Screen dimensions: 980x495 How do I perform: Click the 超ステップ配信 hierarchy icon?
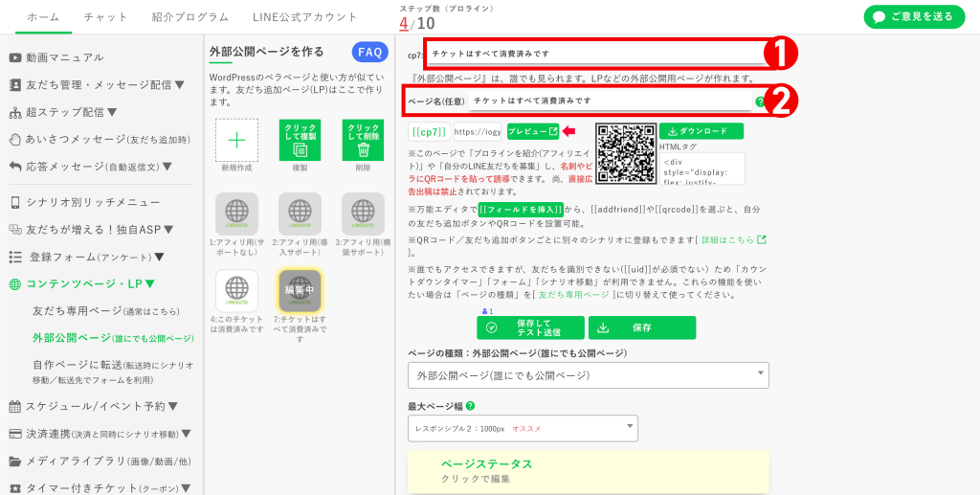pyautogui.click(x=15, y=113)
